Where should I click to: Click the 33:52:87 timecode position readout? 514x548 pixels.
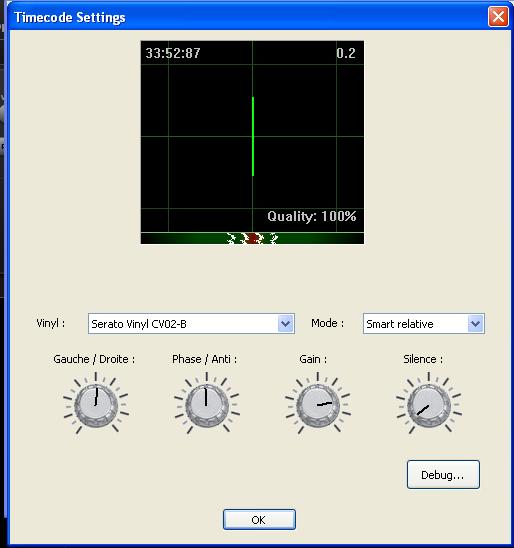(x=173, y=53)
